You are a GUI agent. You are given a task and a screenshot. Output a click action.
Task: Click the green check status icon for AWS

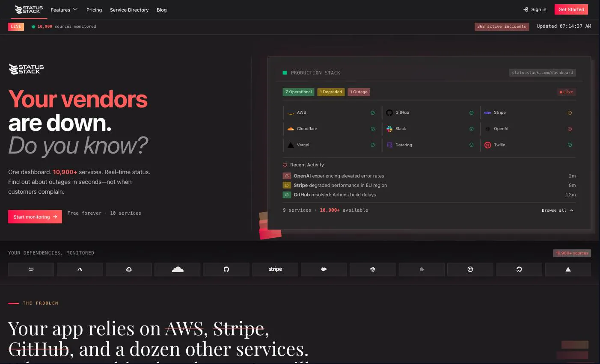(373, 113)
